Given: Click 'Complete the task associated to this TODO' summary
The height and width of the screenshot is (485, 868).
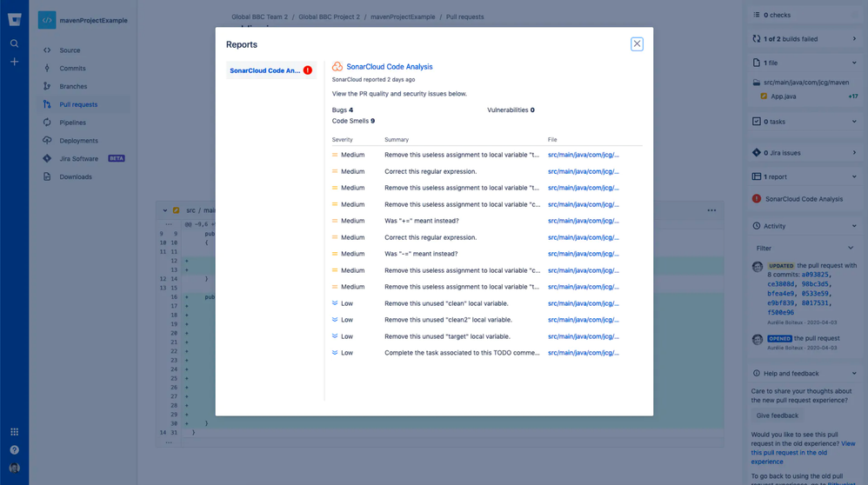Looking at the screenshot, I should [462, 353].
